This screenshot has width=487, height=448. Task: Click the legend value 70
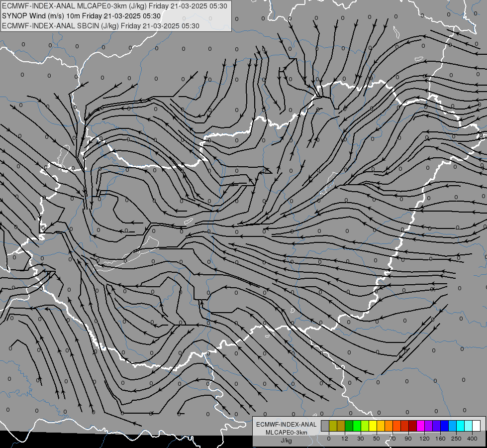pos(392,439)
